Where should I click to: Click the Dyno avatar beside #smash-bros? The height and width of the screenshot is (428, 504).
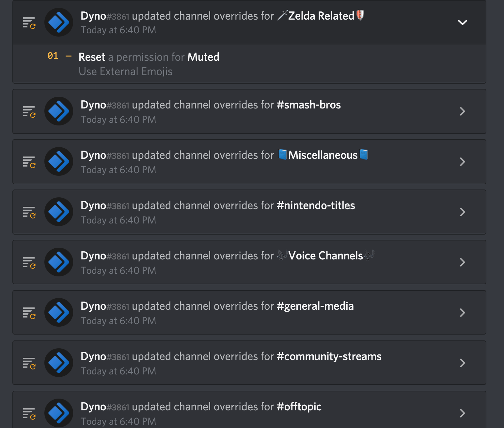pyautogui.click(x=59, y=111)
